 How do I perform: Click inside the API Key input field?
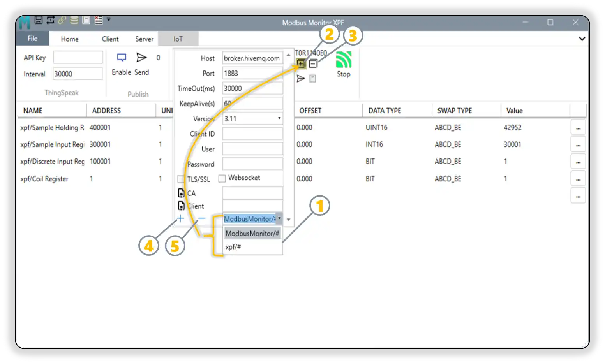pyautogui.click(x=78, y=57)
